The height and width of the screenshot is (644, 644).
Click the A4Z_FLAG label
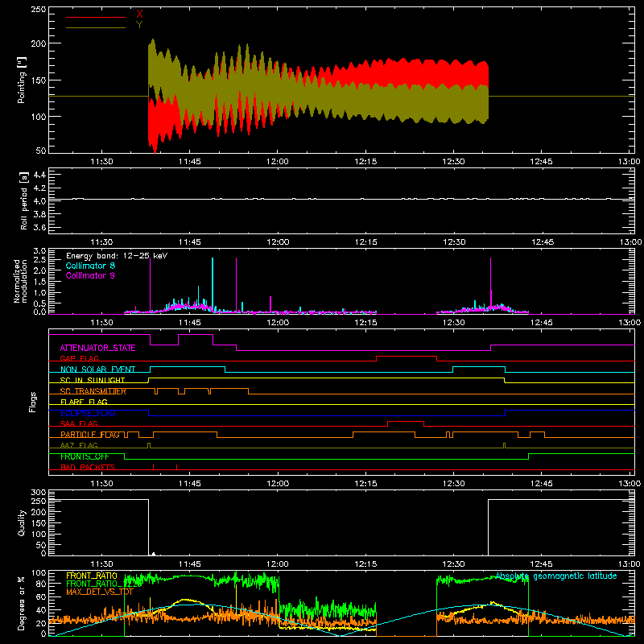pos(79,445)
